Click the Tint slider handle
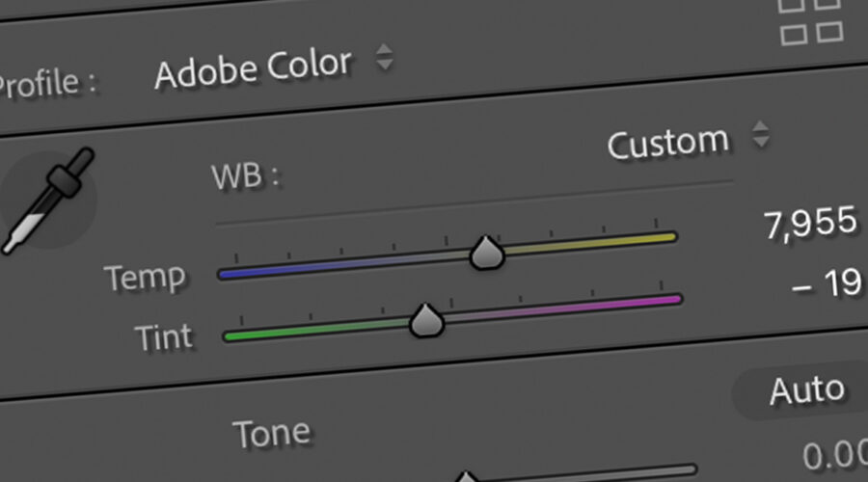868x482 pixels. click(x=425, y=321)
